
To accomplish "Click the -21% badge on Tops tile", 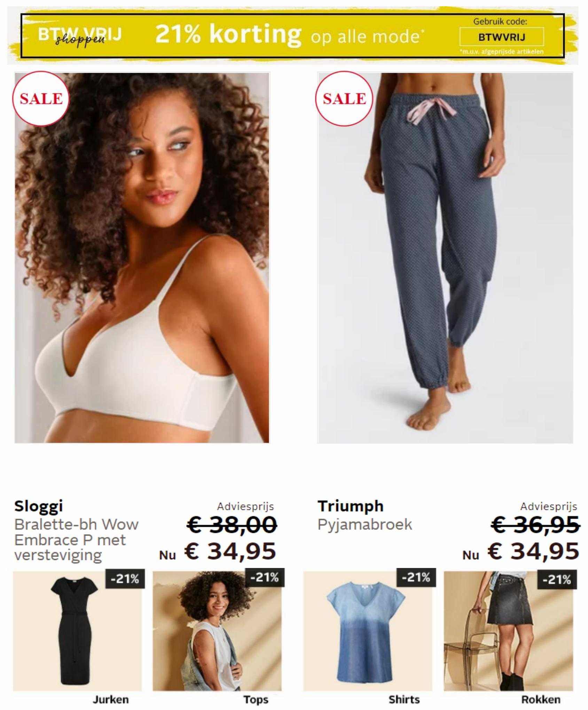I will coord(265,577).
